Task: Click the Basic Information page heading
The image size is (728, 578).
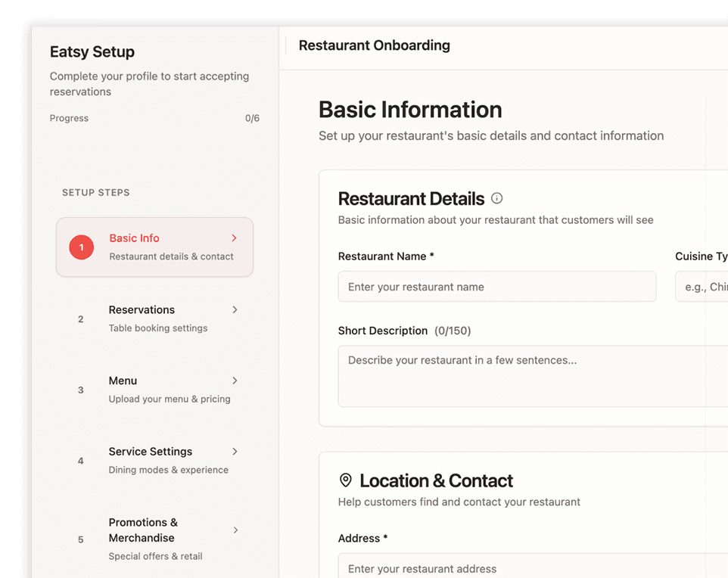Action: (410, 110)
